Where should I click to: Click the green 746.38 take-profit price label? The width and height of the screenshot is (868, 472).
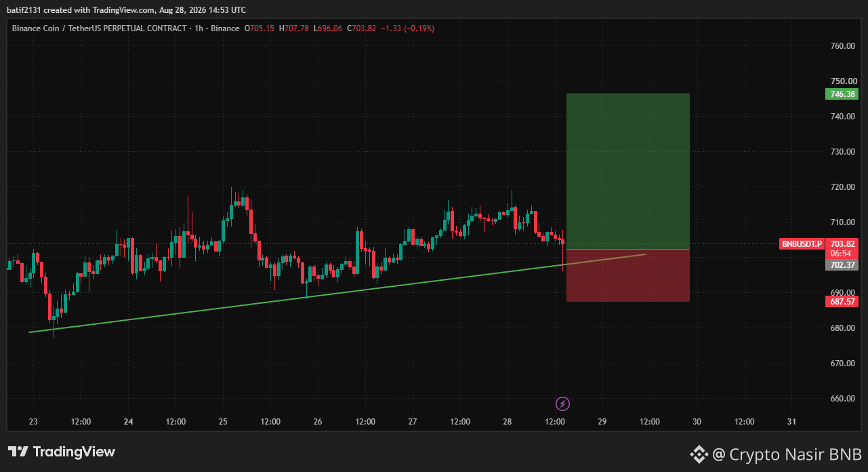[842, 94]
